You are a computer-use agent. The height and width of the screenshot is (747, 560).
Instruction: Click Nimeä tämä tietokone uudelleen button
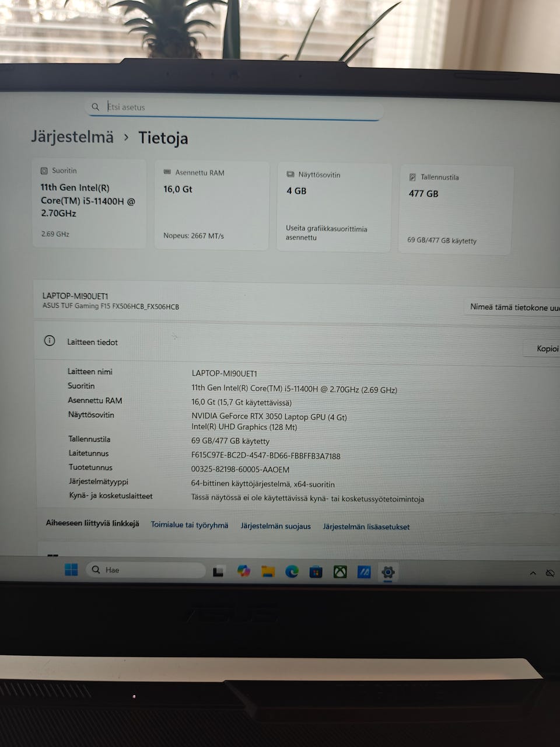512,307
